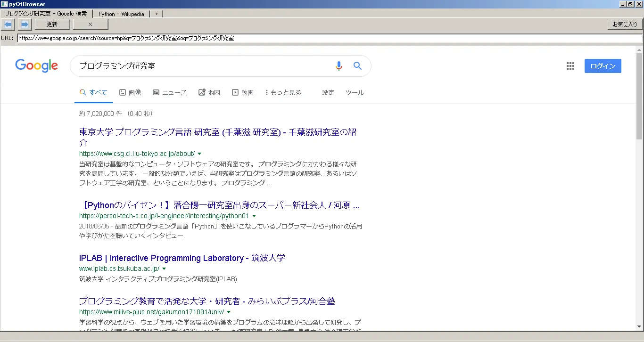Screen dimensions: 644x342
Task: Click the vertical page scrollbar
Action: 639,188
